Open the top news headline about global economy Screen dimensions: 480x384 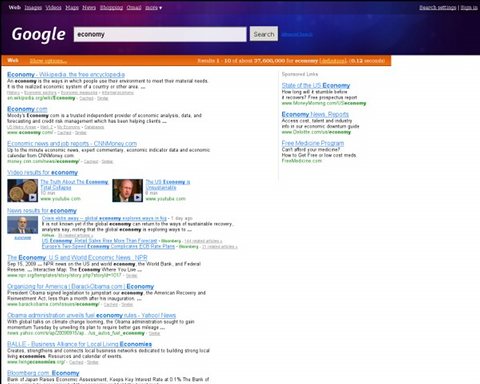pos(104,218)
